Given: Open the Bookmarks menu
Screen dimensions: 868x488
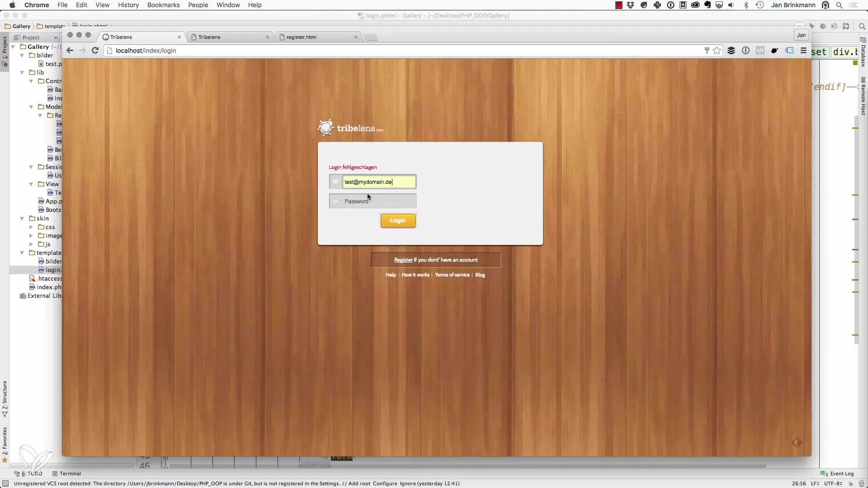Looking at the screenshot, I should (x=163, y=5).
